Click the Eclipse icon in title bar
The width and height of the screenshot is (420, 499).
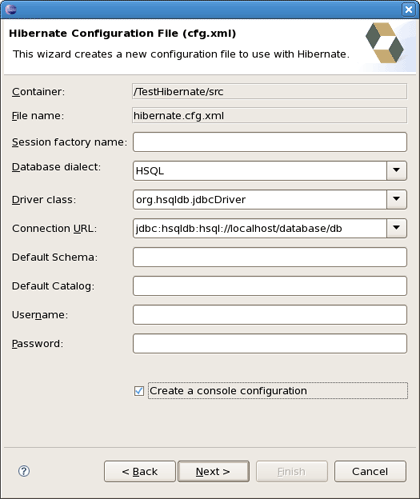(x=11, y=9)
